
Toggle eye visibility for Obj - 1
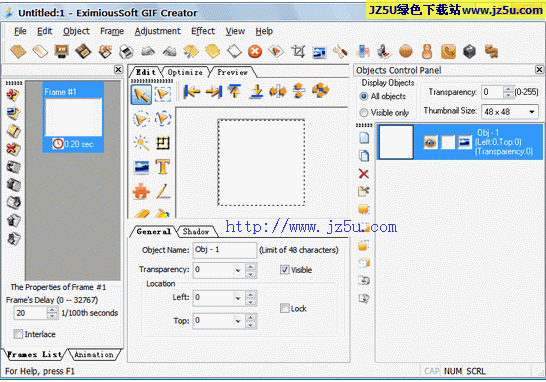(430, 142)
